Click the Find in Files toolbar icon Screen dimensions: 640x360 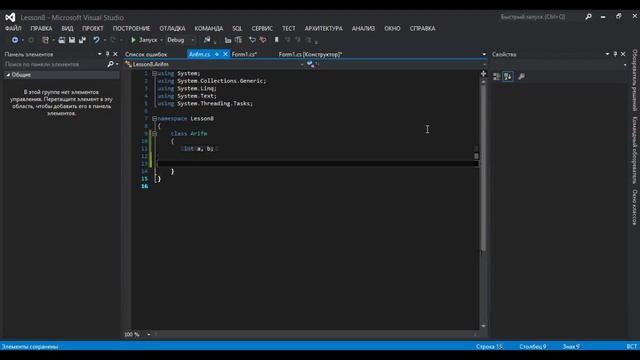(207, 40)
